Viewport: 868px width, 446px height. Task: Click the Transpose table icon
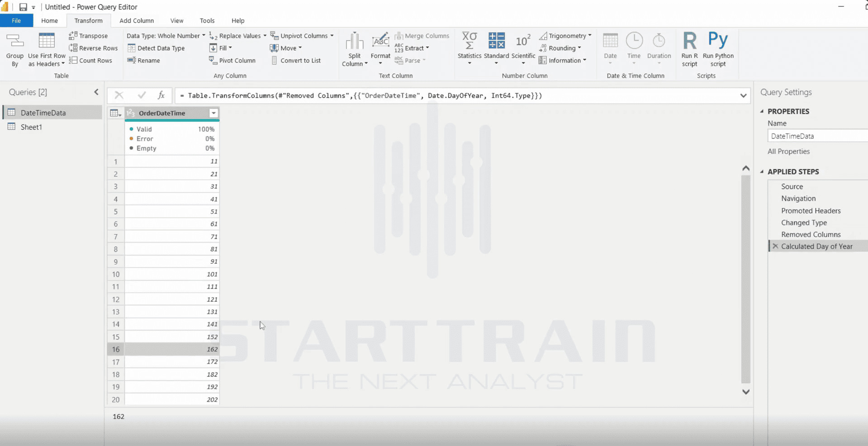pyautogui.click(x=73, y=36)
